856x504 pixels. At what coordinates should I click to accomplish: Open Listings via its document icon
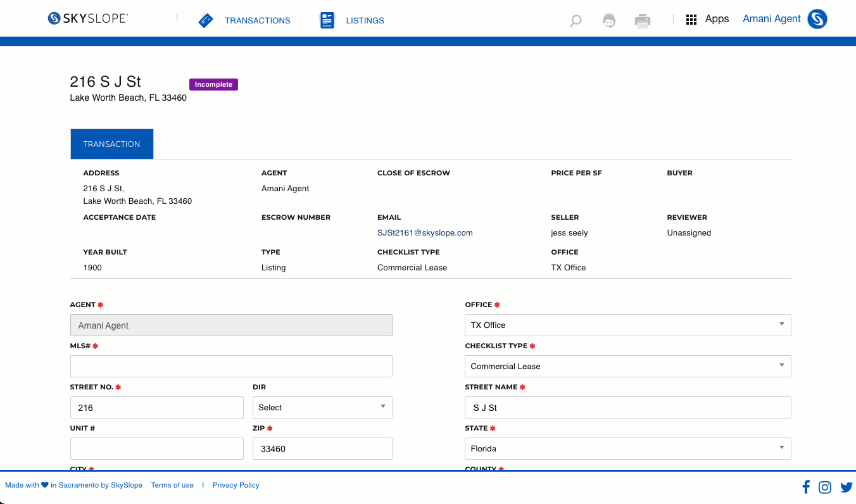327,20
